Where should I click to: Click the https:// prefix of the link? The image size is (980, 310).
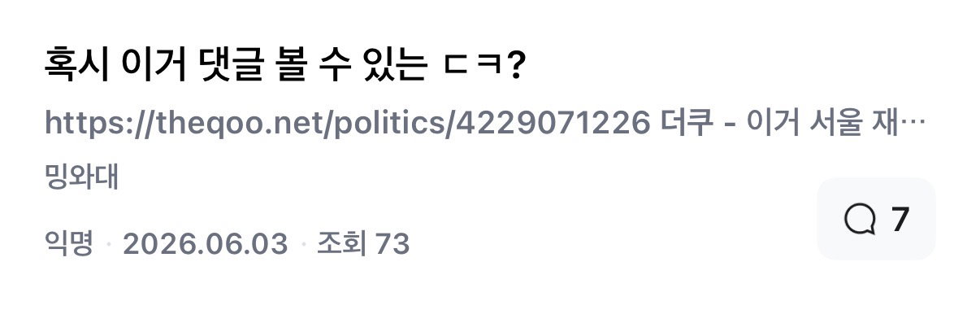tap(98, 124)
